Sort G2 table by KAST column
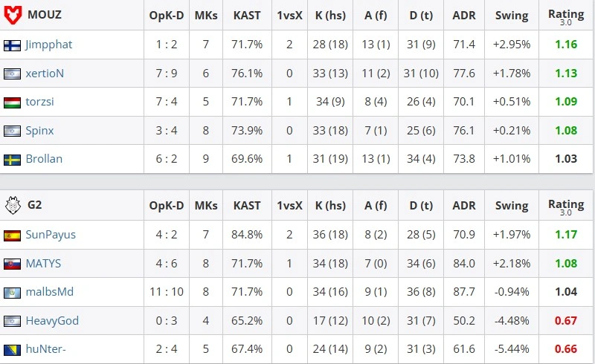This screenshot has height=364, width=595. [247, 206]
